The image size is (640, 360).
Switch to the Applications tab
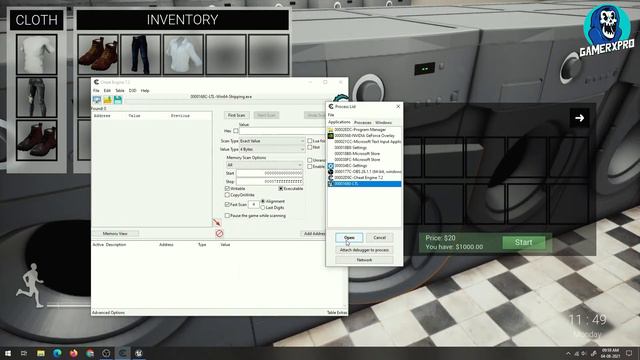[x=340, y=122]
